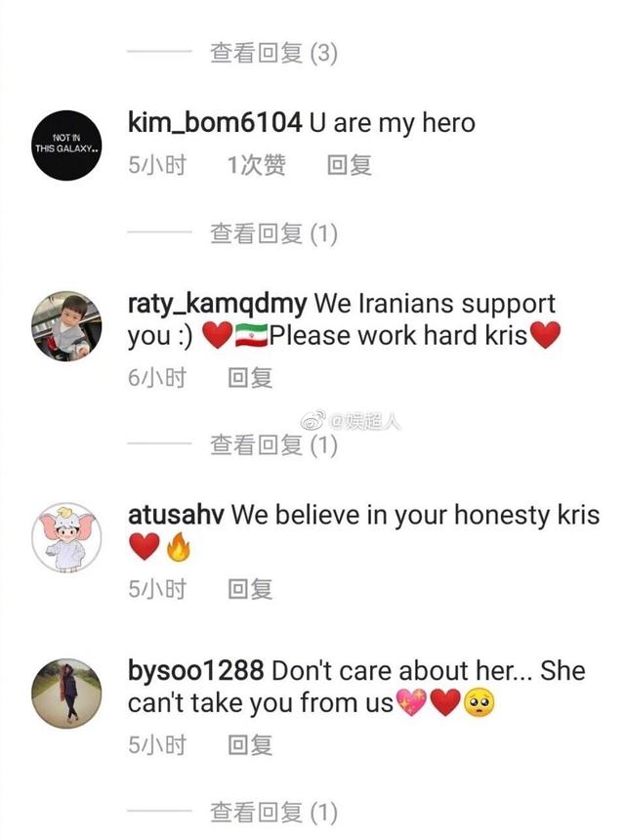The width and height of the screenshot is (625, 840).
Task: Open raty_kamqdmy's child photo avatar
Action: [x=66, y=326]
